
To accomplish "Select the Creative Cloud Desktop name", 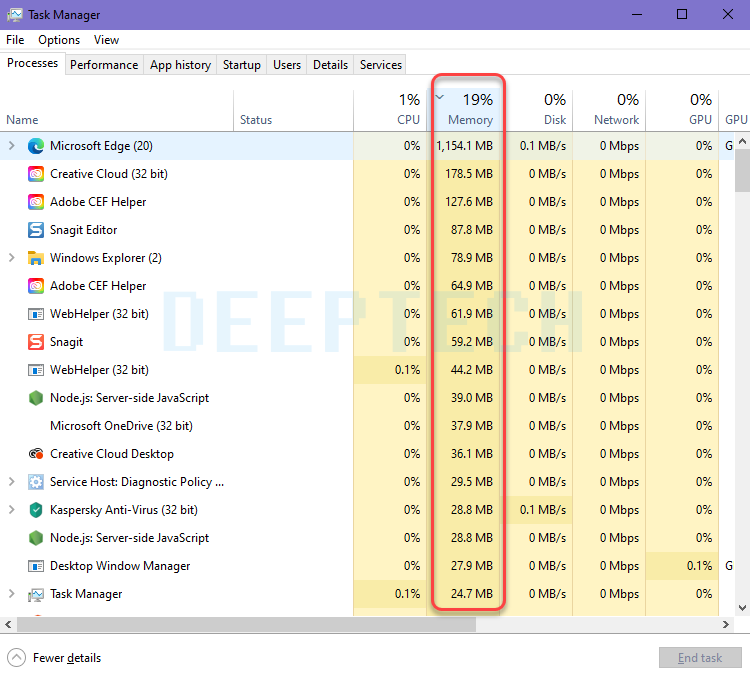I will [111, 454].
